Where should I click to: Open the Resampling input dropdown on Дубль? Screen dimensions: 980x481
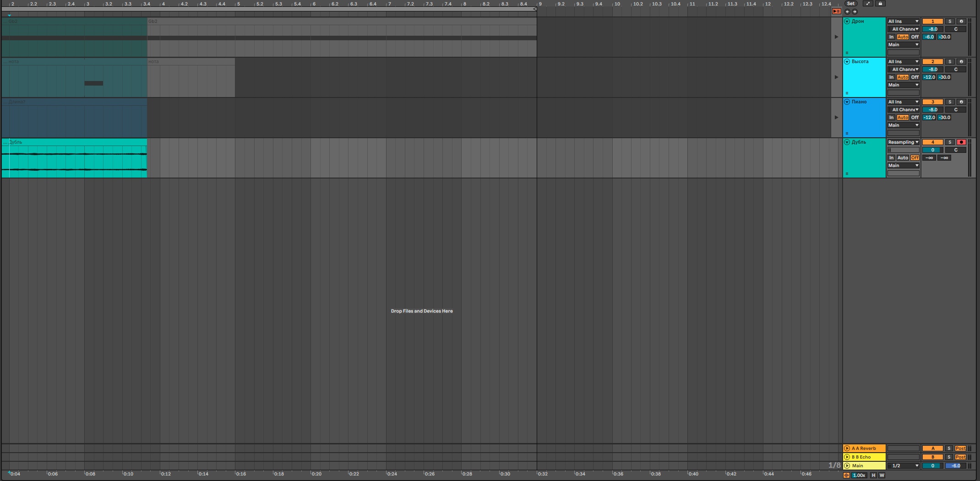904,142
